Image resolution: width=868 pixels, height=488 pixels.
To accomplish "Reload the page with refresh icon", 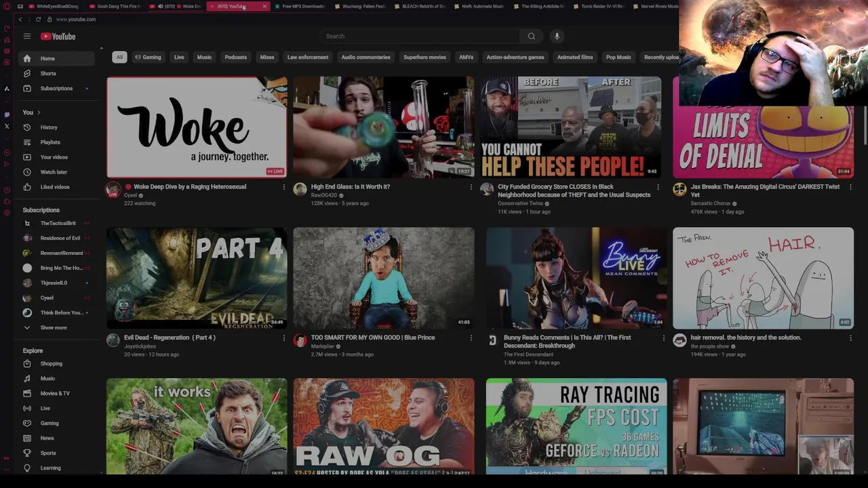I will 38,19.
